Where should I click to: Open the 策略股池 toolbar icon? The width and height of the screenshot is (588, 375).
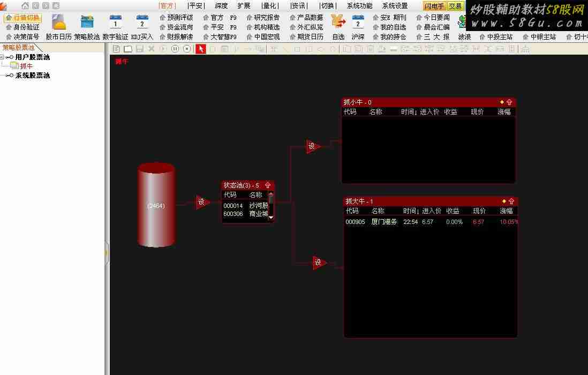click(x=87, y=22)
